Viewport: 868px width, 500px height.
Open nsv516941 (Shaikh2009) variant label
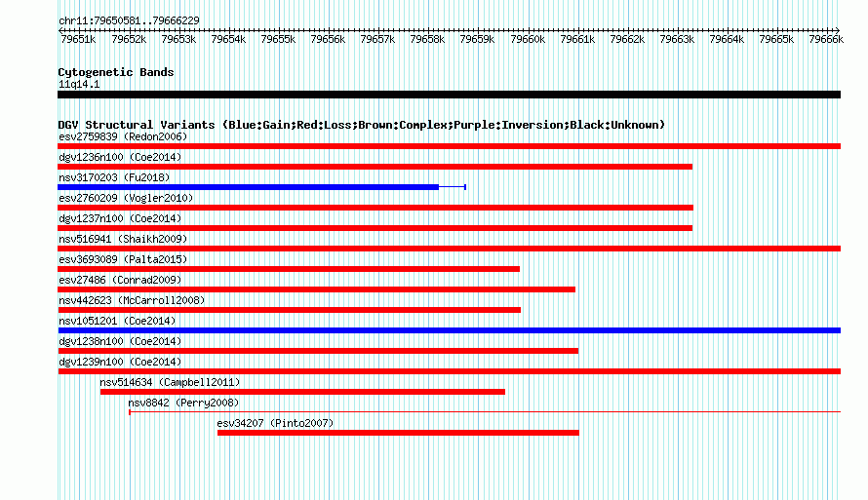pyautogui.click(x=123, y=239)
